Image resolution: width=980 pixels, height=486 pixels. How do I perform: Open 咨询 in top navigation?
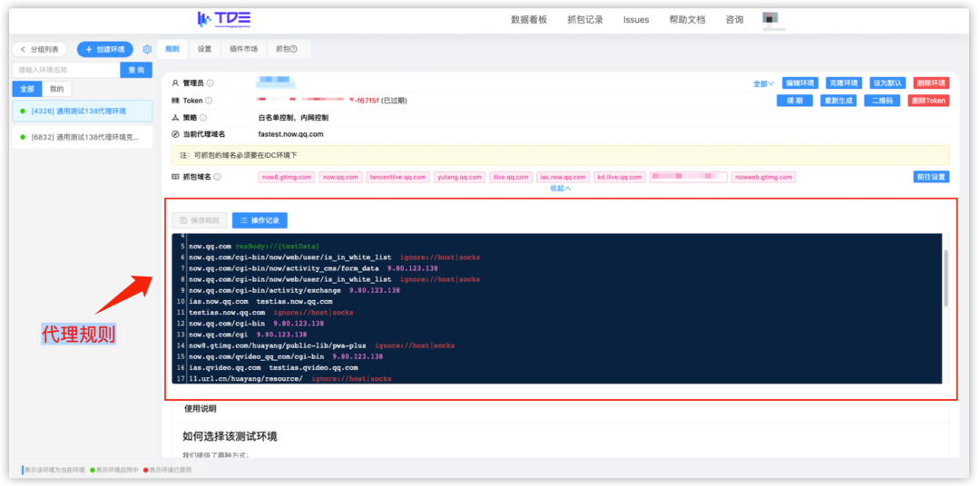click(x=734, y=19)
